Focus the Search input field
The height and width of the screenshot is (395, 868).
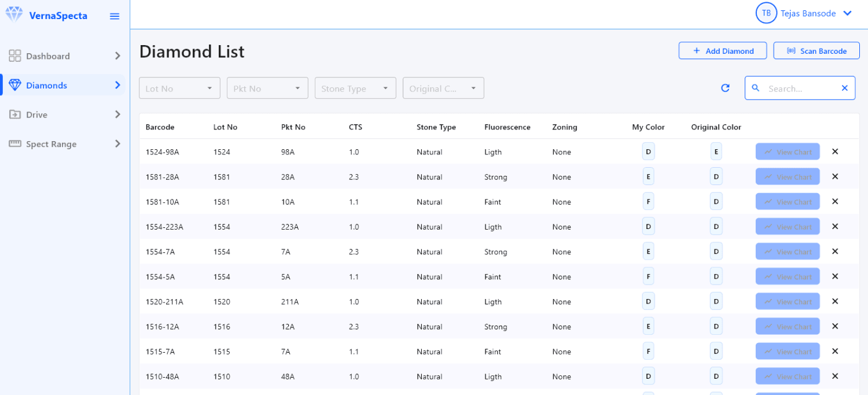tap(800, 88)
